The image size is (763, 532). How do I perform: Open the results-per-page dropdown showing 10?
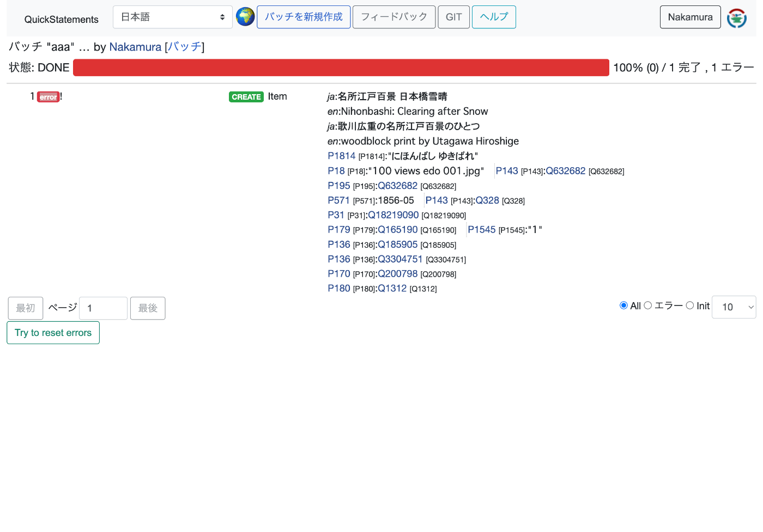tap(734, 307)
